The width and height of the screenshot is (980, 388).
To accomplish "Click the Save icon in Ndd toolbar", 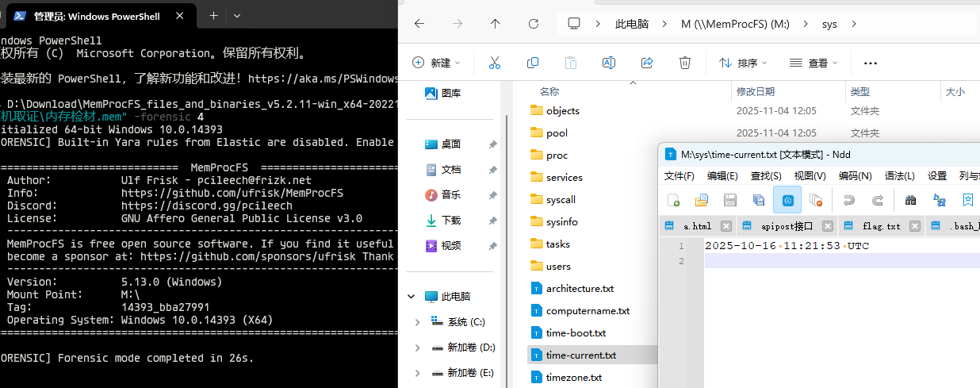I will click(x=730, y=200).
